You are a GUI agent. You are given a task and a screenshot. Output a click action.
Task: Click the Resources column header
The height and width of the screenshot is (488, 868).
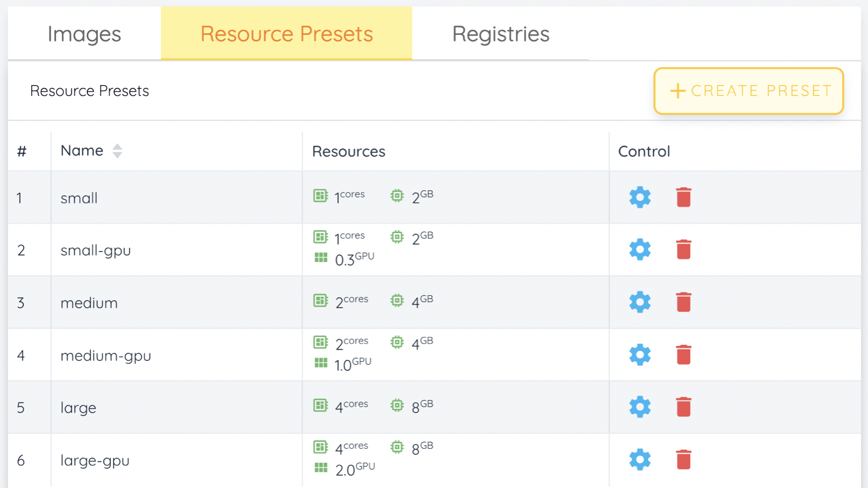348,151
